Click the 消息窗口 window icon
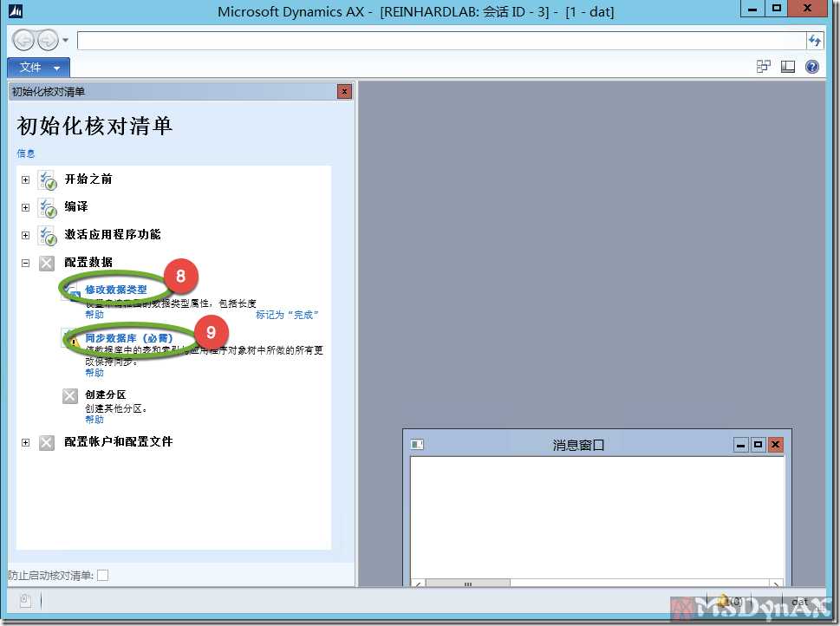Image resolution: width=840 pixels, height=626 pixels. point(417,445)
